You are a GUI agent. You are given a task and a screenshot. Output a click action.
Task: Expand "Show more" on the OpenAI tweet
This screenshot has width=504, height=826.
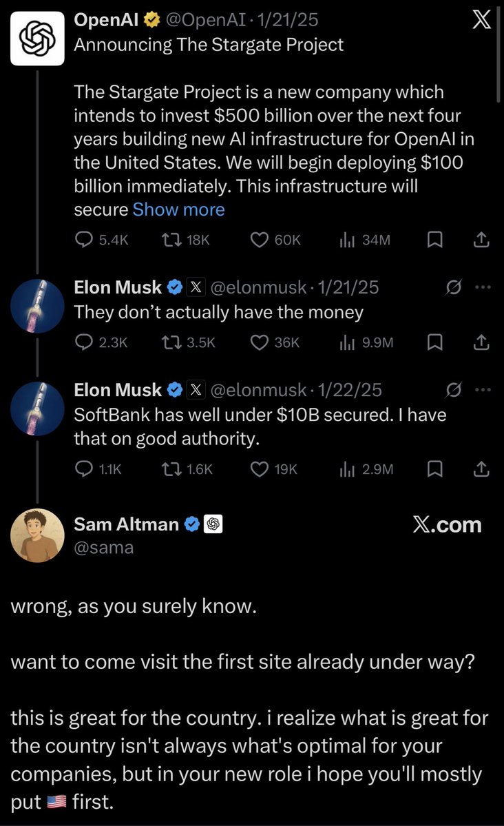pos(178,209)
